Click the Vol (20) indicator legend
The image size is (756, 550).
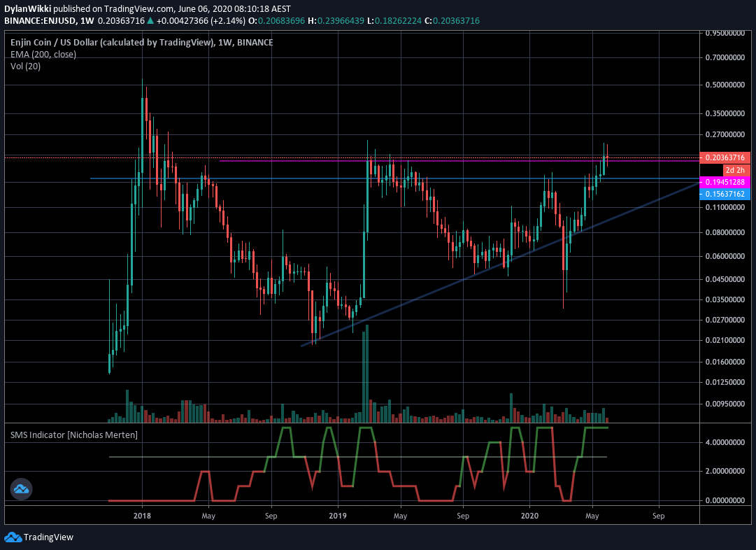pyautogui.click(x=26, y=66)
